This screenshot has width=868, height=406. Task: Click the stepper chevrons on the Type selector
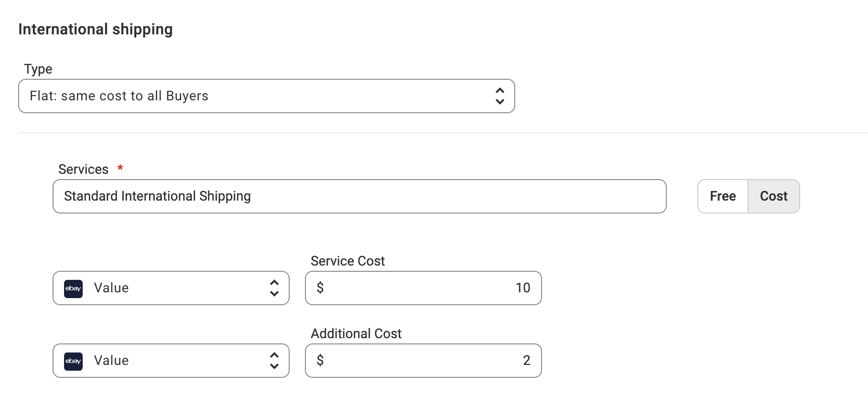[500, 96]
